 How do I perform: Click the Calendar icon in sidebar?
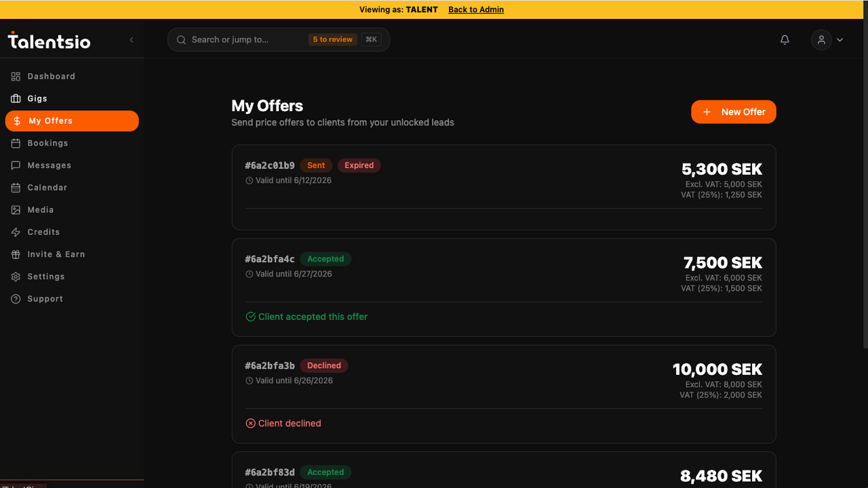(x=16, y=188)
